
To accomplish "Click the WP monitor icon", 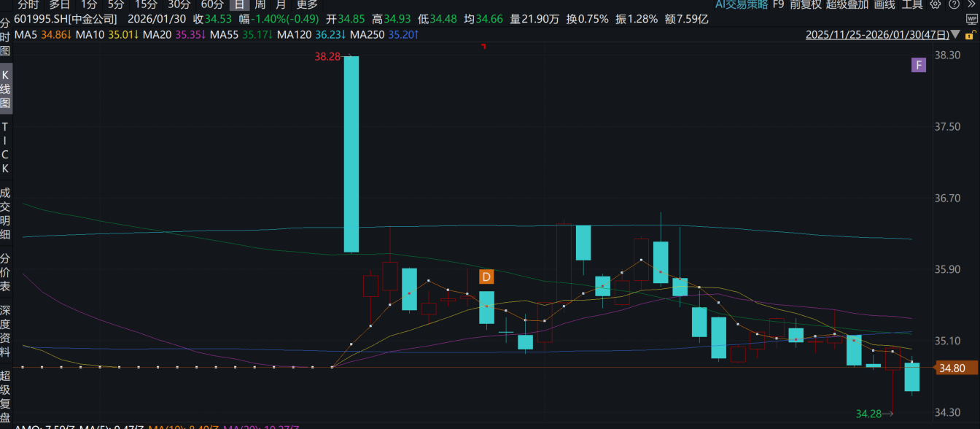I will [971, 20].
